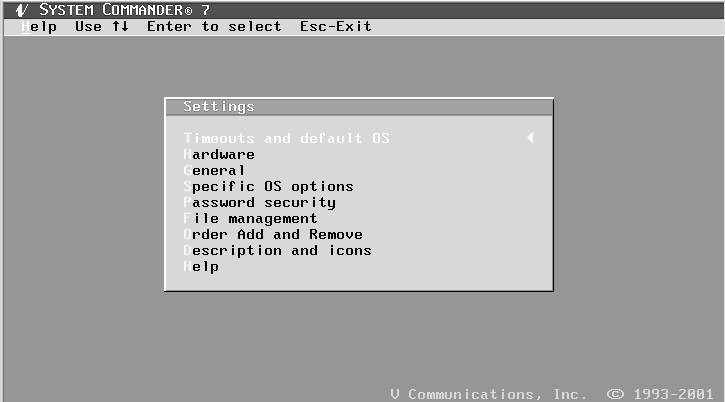Open Description and icons
725x402 pixels.
[277, 251]
